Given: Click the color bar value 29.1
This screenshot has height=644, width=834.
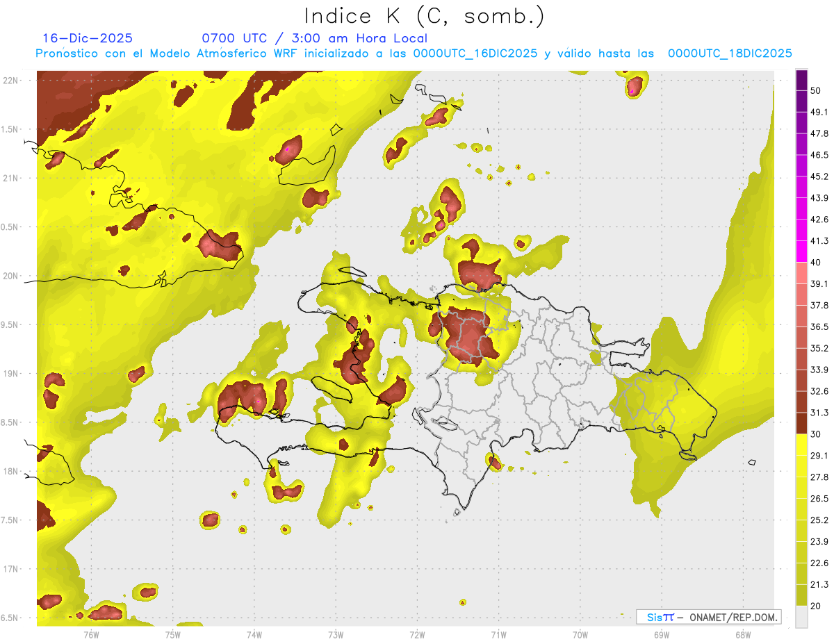Looking at the screenshot, I should pos(819,456).
